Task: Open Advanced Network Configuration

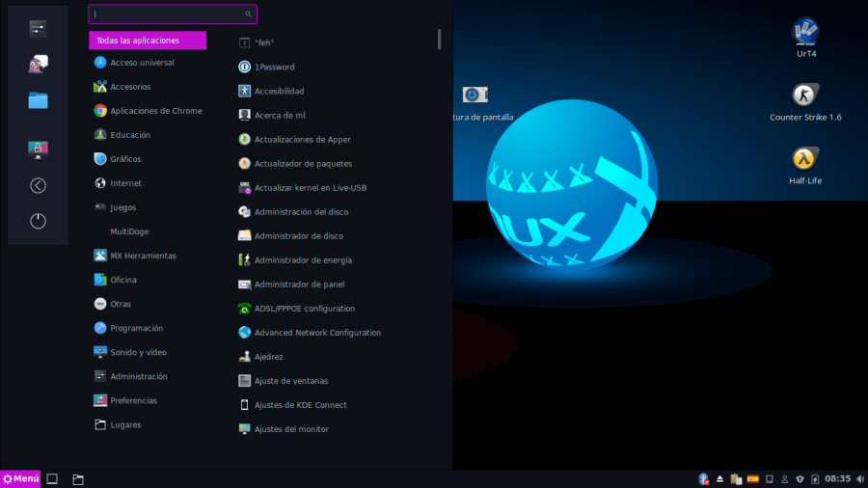Action: click(x=317, y=333)
